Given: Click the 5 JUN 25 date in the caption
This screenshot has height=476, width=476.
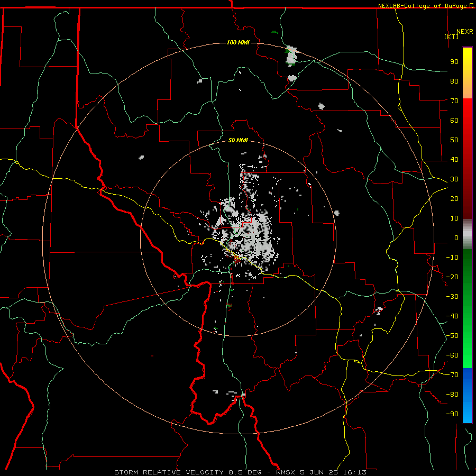Looking at the screenshot, I should pos(319,472).
